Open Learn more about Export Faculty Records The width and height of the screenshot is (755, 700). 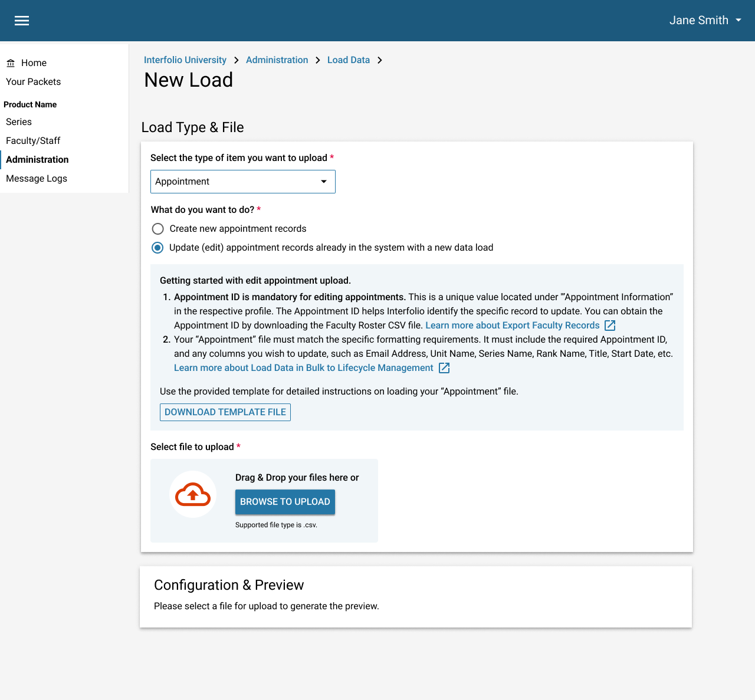512,326
